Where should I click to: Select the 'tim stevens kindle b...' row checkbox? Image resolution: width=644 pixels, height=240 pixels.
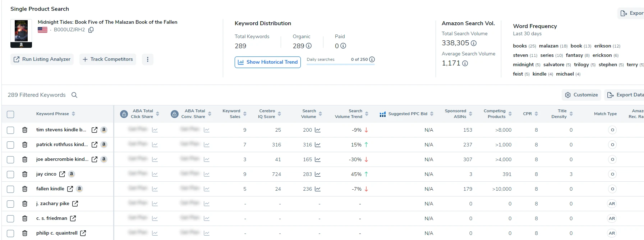point(10,130)
